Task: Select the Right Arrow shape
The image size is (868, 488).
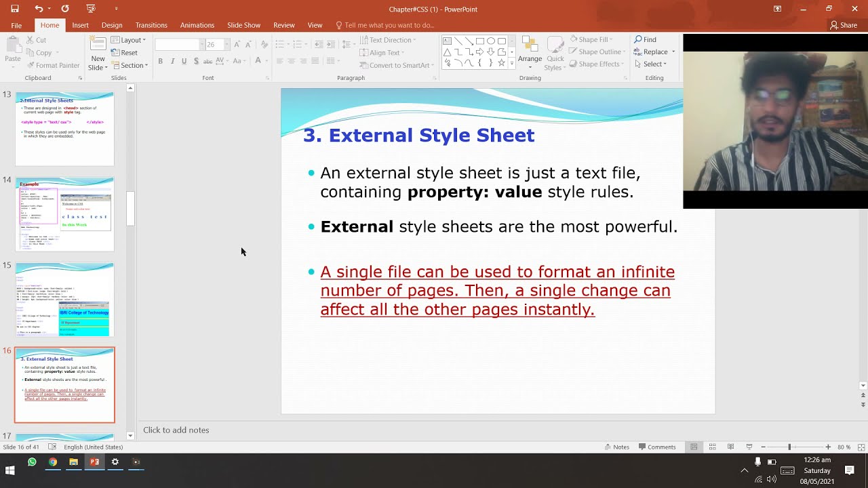Action: pyautogui.click(x=479, y=52)
